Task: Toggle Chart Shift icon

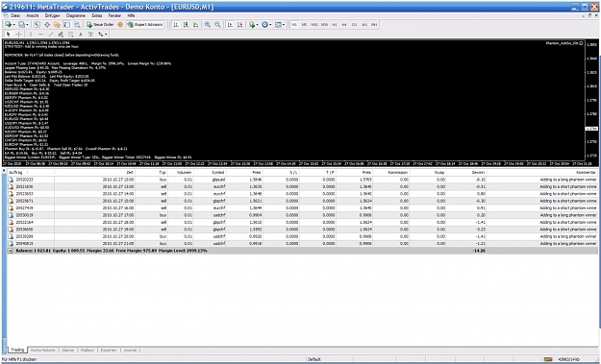Action: tap(240, 25)
